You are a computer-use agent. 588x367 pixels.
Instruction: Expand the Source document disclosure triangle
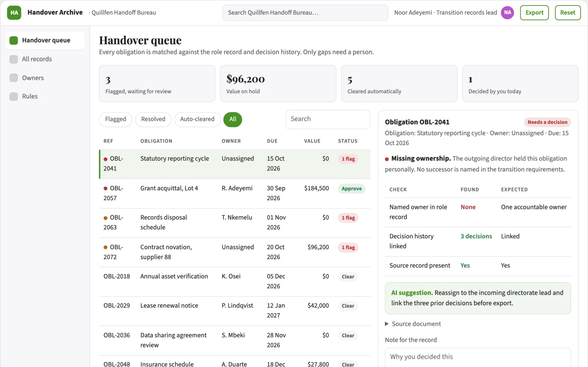(x=387, y=324)
